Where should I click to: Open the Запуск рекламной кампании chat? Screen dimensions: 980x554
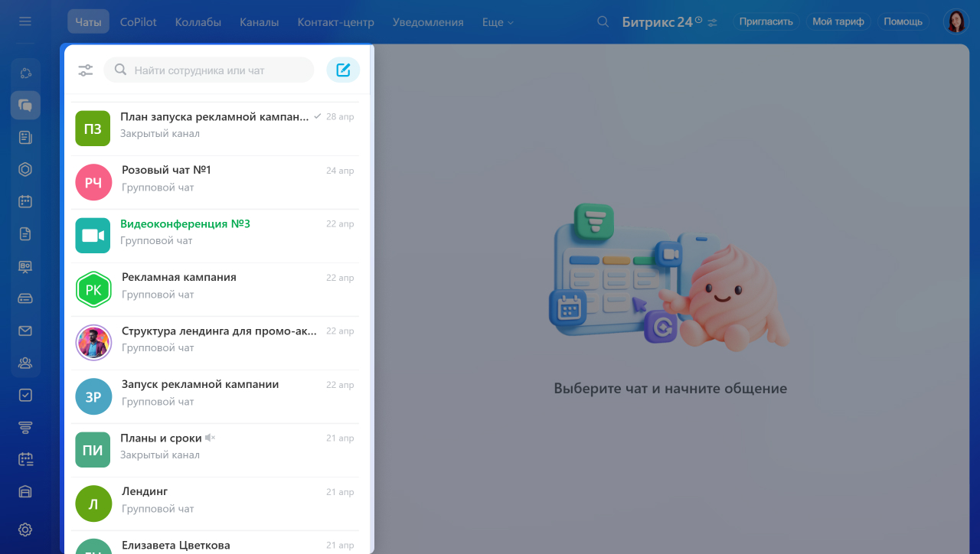pyautogui.click(x=215, y=396)
